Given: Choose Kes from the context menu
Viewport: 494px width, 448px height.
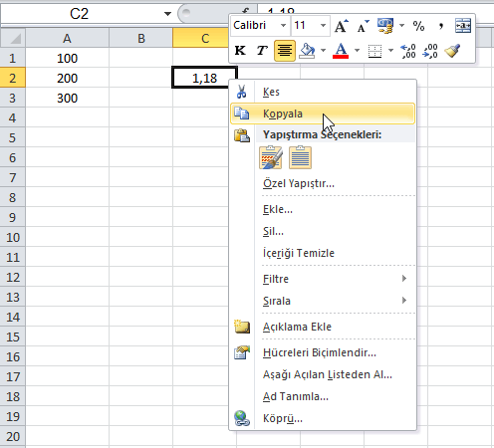Looking at the screenshot, I should (323, 92).
